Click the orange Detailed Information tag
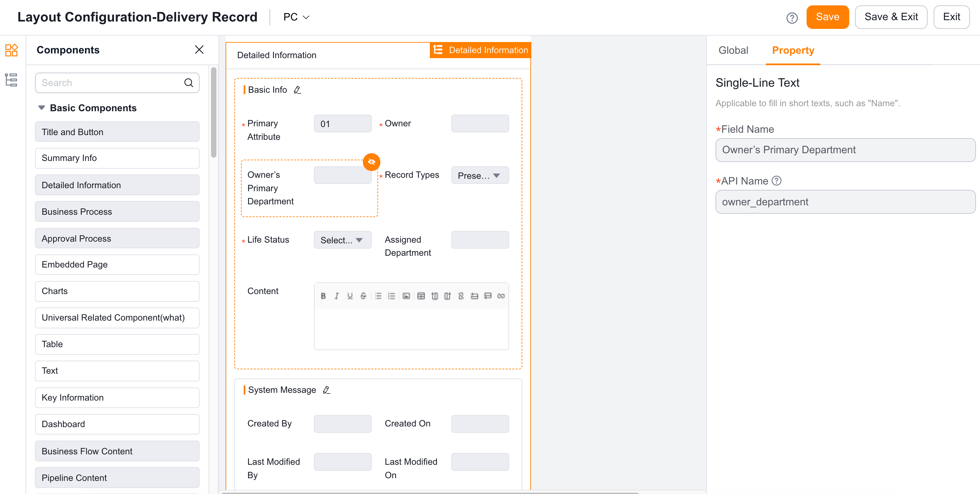The image size is (980, 494). [480, 50]
